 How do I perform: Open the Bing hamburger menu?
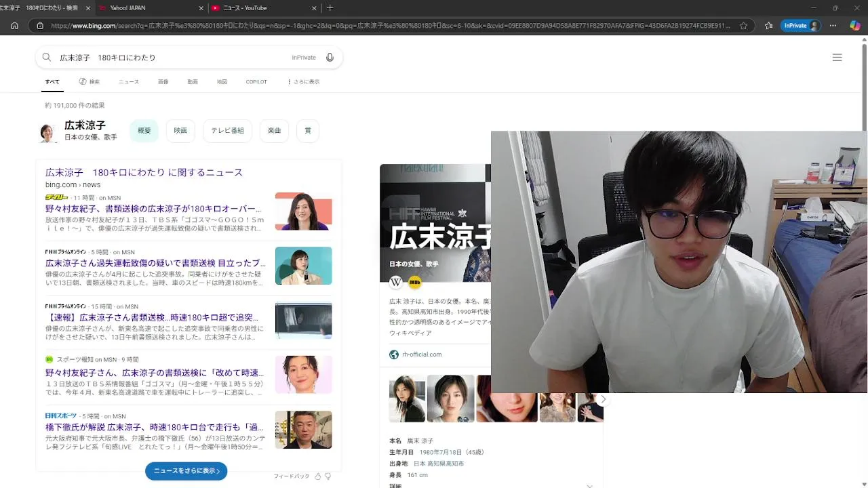point(837,58)
